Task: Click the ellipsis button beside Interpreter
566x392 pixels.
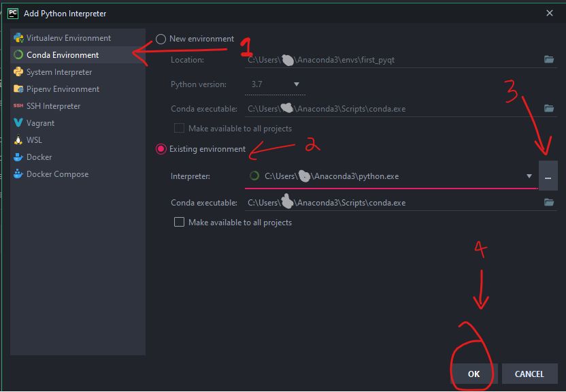Action: point(548,176)
